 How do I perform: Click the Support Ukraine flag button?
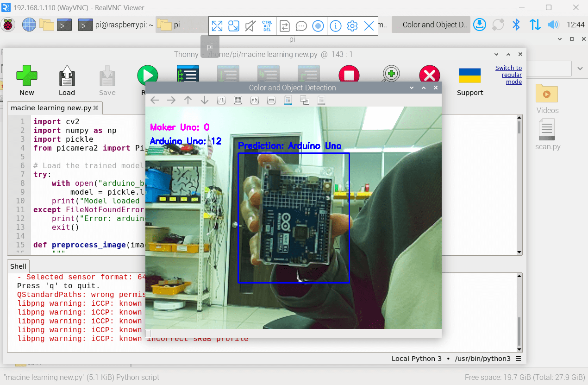point(469,76)
